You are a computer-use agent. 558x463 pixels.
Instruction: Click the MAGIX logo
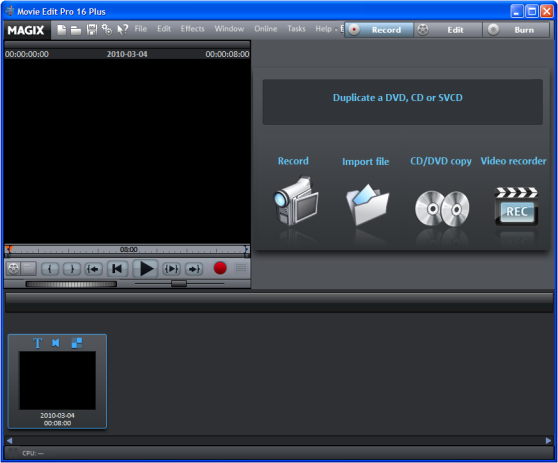point(26,30)
